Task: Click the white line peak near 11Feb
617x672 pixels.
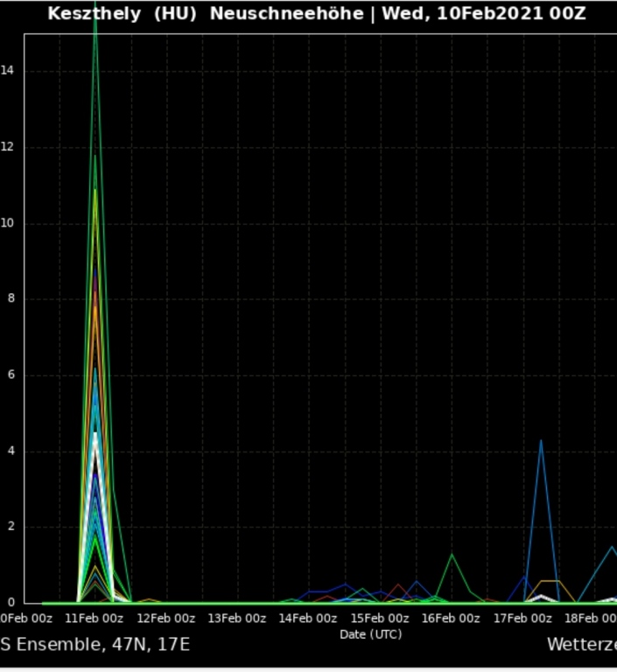Action: click(95, 434)
